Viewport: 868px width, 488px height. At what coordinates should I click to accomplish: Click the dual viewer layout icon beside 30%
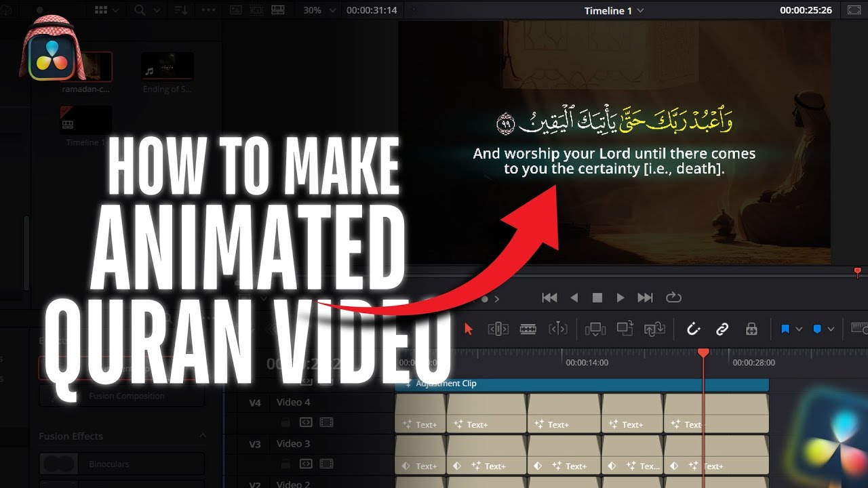click(277, 10)
